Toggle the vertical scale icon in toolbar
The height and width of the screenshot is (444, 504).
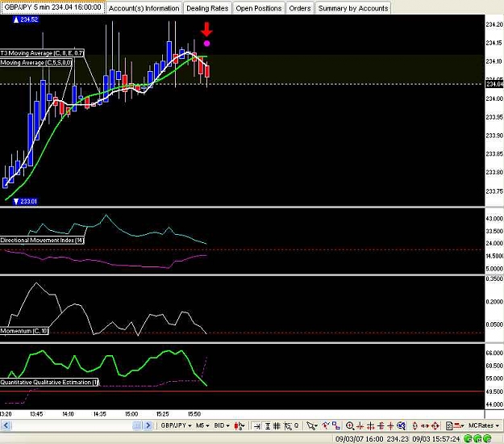(267, 426)
